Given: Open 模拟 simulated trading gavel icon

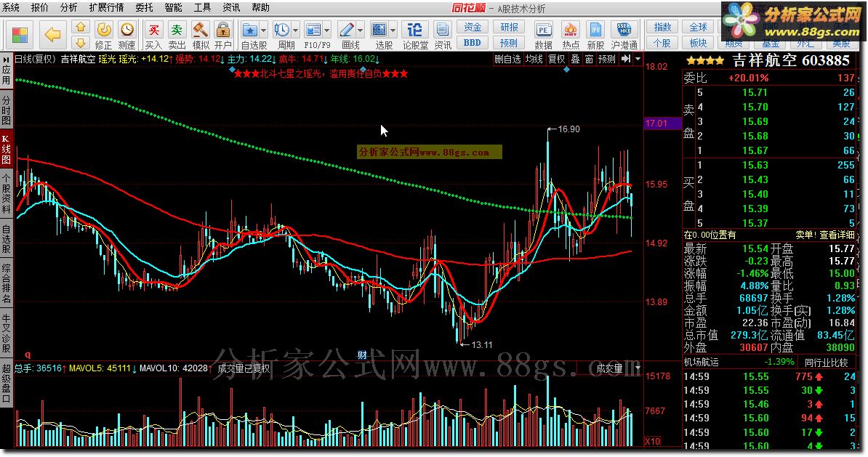Looking at the screenshot, I should pyautogui.click(x=200, y=29).
